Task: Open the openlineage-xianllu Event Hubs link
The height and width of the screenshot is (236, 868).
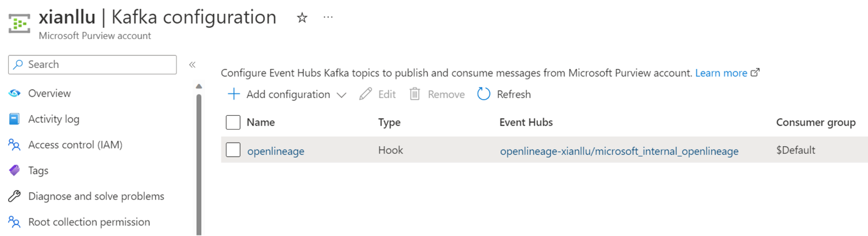Action: coord(619,151)
